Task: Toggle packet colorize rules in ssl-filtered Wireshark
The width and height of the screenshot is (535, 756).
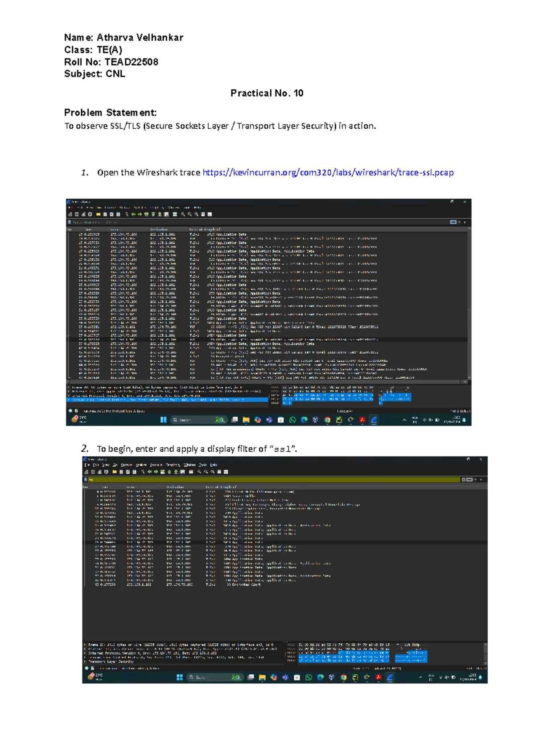Action: click(x=191, y=472)
